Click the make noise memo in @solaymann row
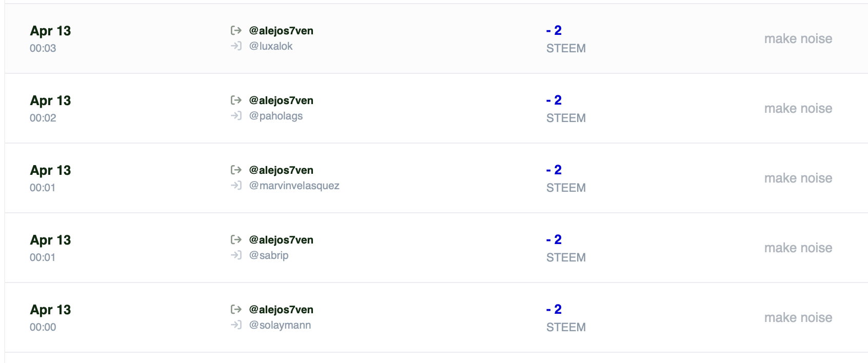The height and width of the screenshot is (363, 868). (798, 317)
